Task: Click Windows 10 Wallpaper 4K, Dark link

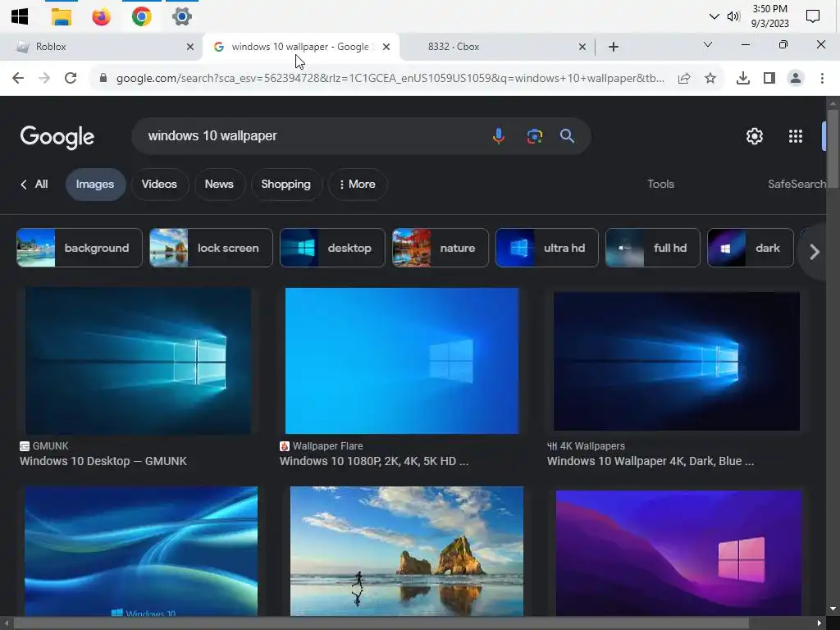Action: [x=651, y=461]
